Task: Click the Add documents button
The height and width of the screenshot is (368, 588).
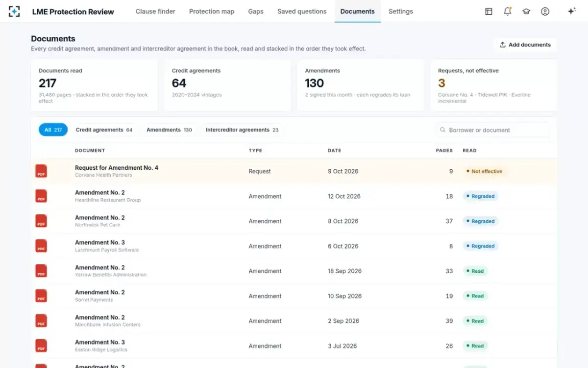Action: [525, 45]
